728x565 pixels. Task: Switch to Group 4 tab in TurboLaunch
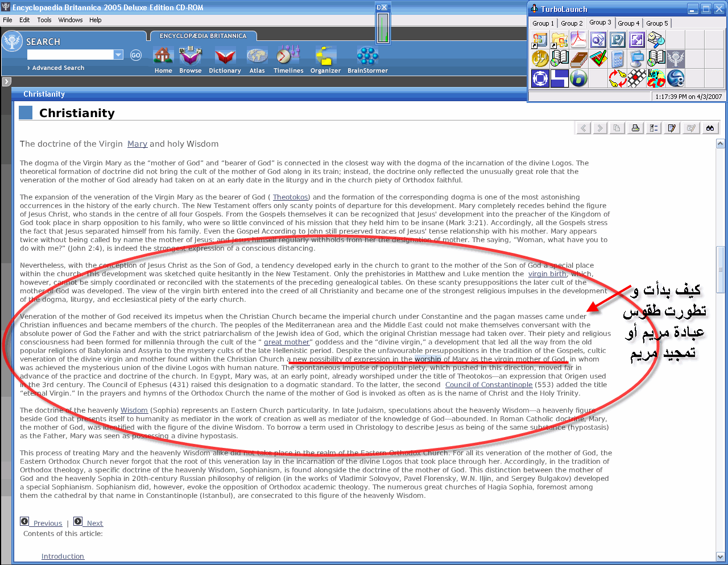point(628,23)
